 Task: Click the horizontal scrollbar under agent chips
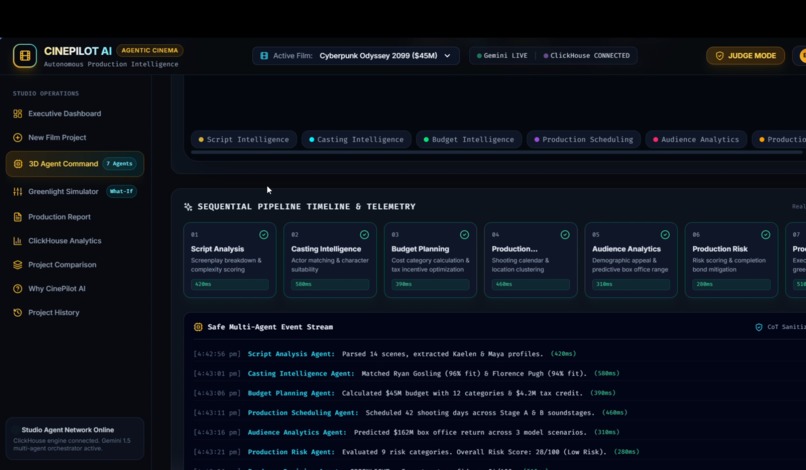point(496,152)
